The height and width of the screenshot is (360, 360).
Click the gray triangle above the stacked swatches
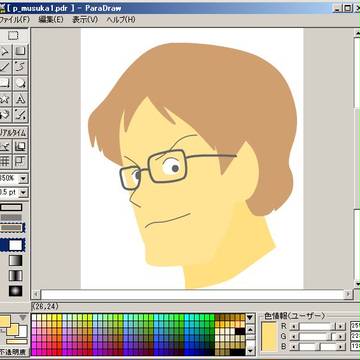(23, 318)
